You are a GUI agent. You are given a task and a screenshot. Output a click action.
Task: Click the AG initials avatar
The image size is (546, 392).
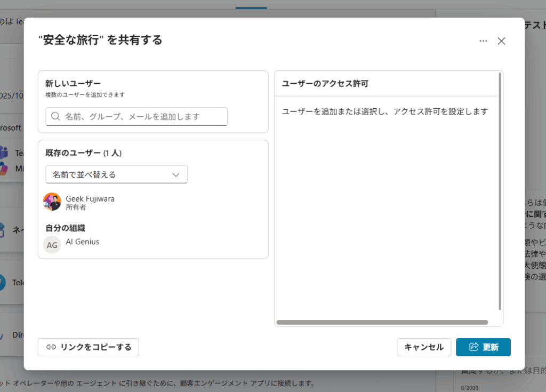(x=52, y=245)
